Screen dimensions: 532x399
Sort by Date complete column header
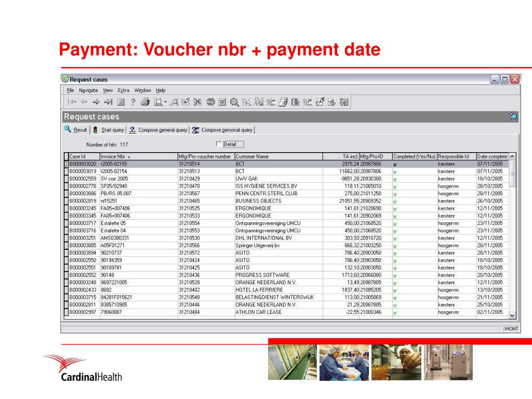pyautogui.click(x=492, y=156)
